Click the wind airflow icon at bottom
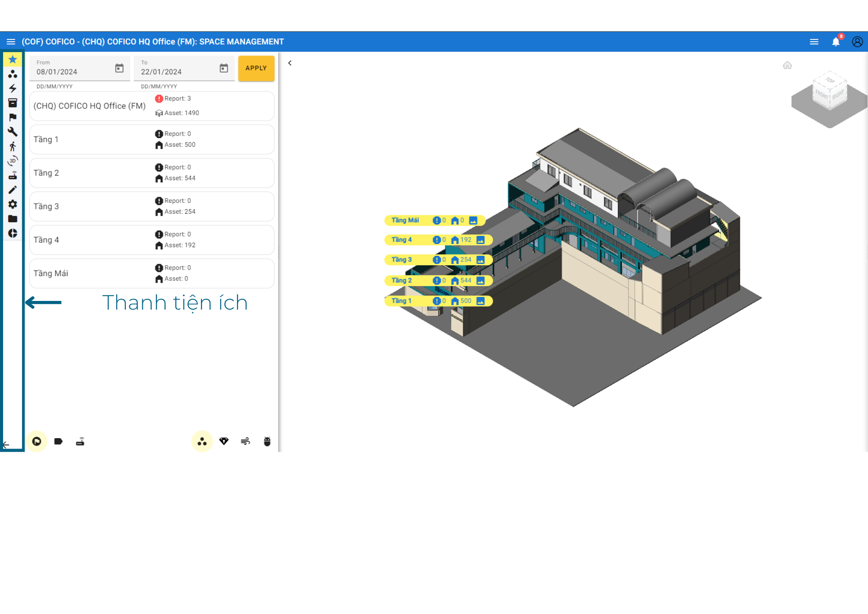This screenshot has width=868, height=614. click(246, 442)
